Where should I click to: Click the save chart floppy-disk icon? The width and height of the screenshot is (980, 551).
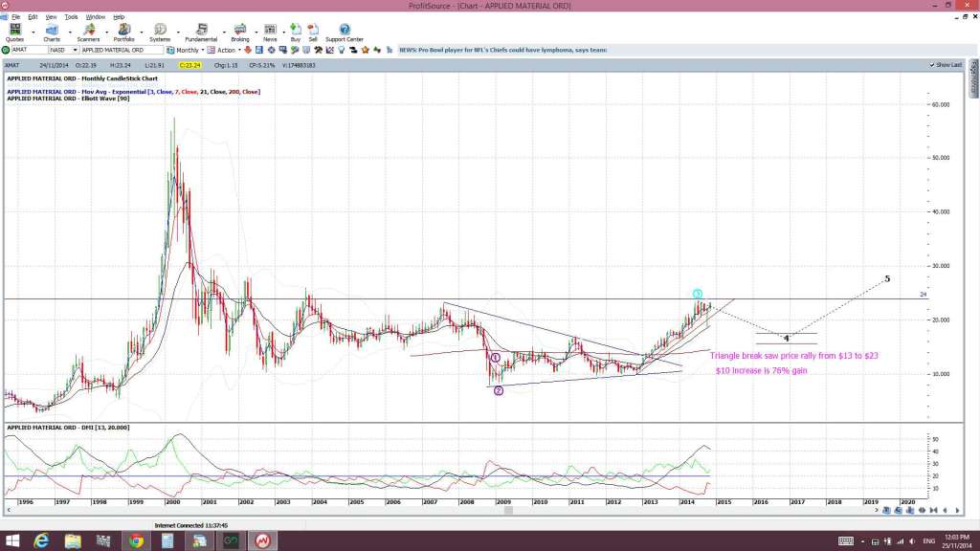[x=258, y=50]
